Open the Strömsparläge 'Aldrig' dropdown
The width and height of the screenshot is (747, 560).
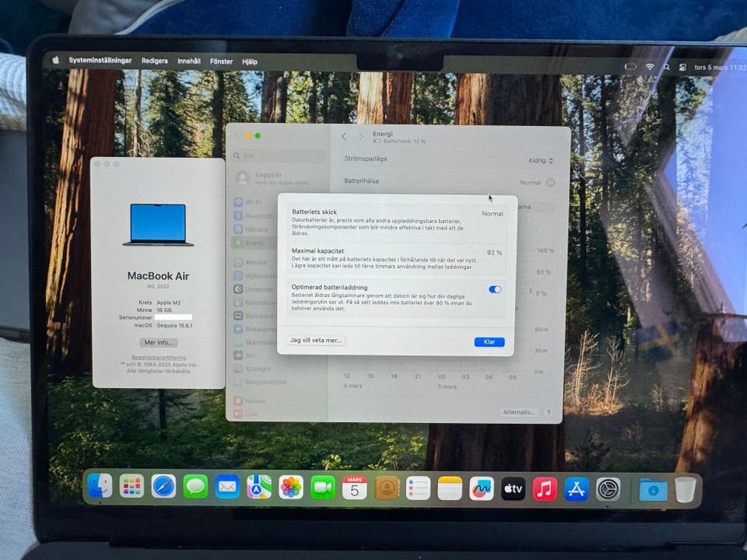pyautogui.click(x=541, y=160)
